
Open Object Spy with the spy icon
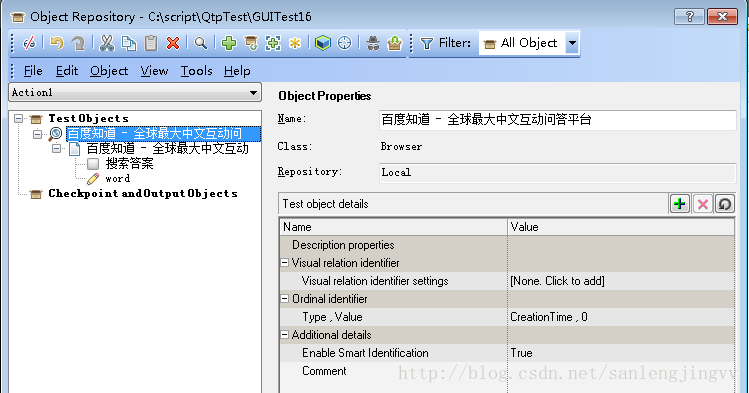pos(373,43)
